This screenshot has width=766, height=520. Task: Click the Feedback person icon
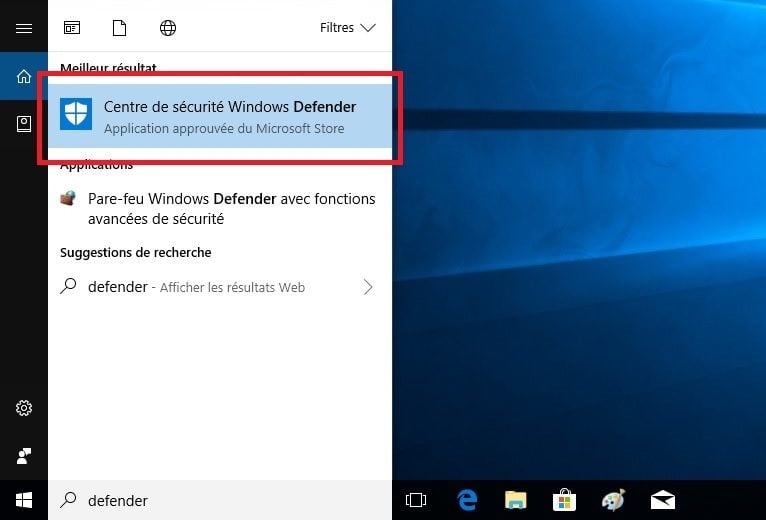point(24,455)
